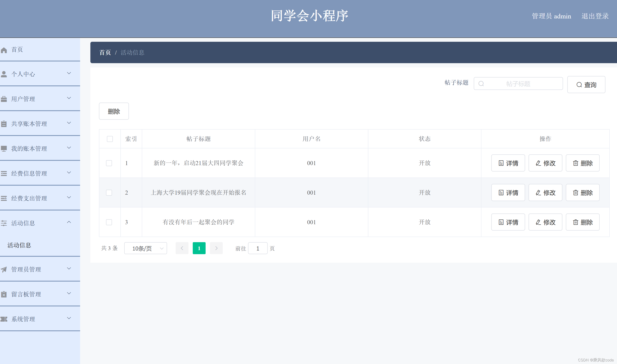Click the next page arrow in pagination
This screenshot has height=364, width=617.
pos(216,248)
